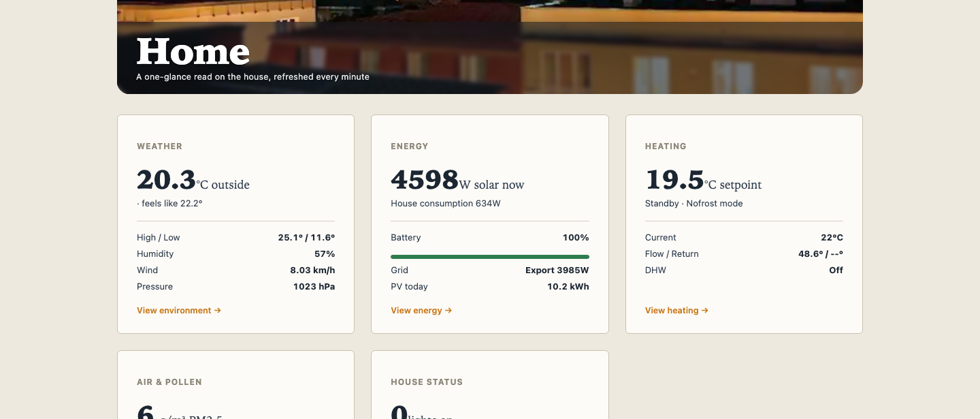
Task: Click the Flow / Return label
Action: (672, 254)
